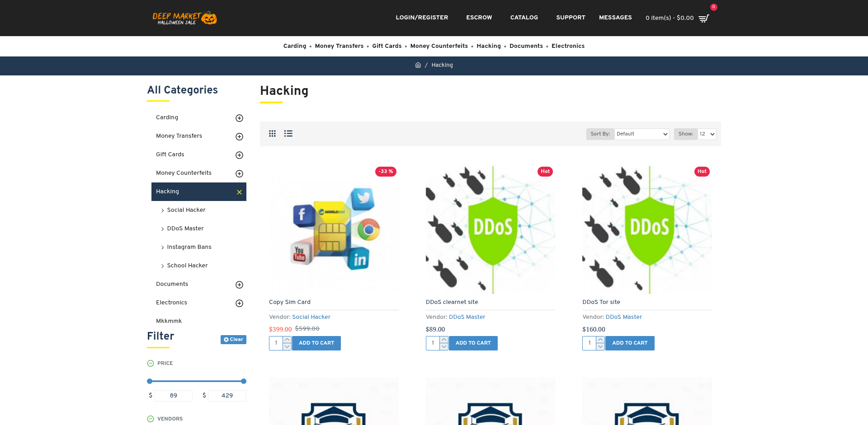Image resolution: width=868 pixels, height=425 pixels.
Task: Expand the Gift Cards category plus icon
Action: (x=239, y=155)
